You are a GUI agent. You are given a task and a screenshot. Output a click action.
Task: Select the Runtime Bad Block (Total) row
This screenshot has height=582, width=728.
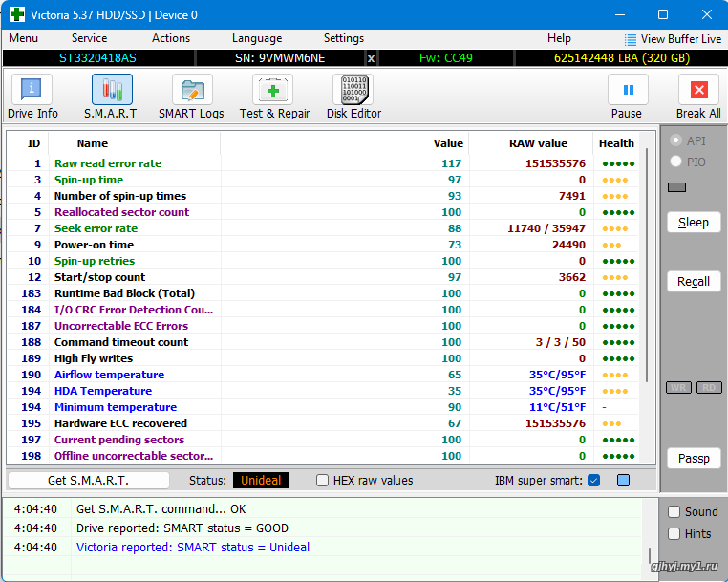coord(323,293)
